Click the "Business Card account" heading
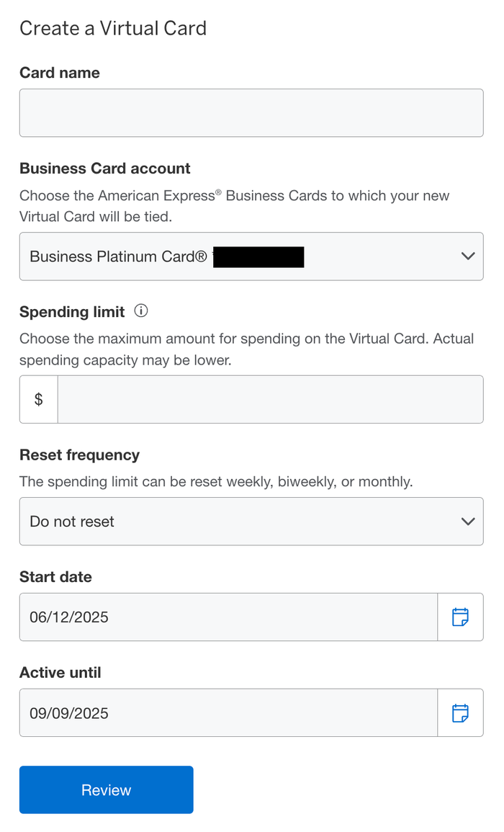The image size is (504, 832). tap(105, 169)
